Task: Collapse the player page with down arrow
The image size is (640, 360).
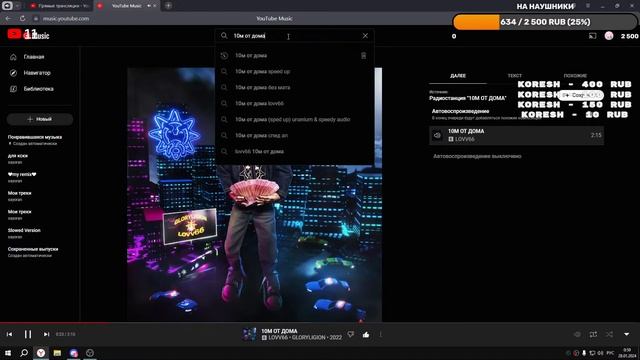Action: click(627, 334)
